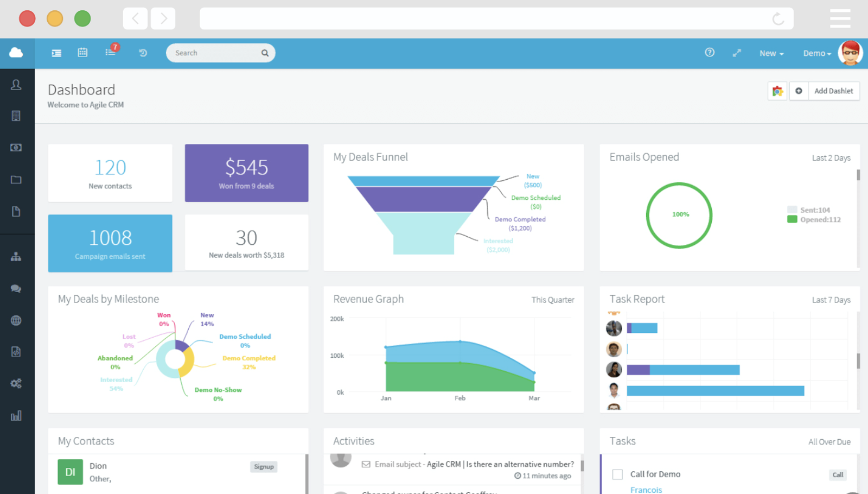
Task: Open the web globe icon
Action: [x=16, y=320]
